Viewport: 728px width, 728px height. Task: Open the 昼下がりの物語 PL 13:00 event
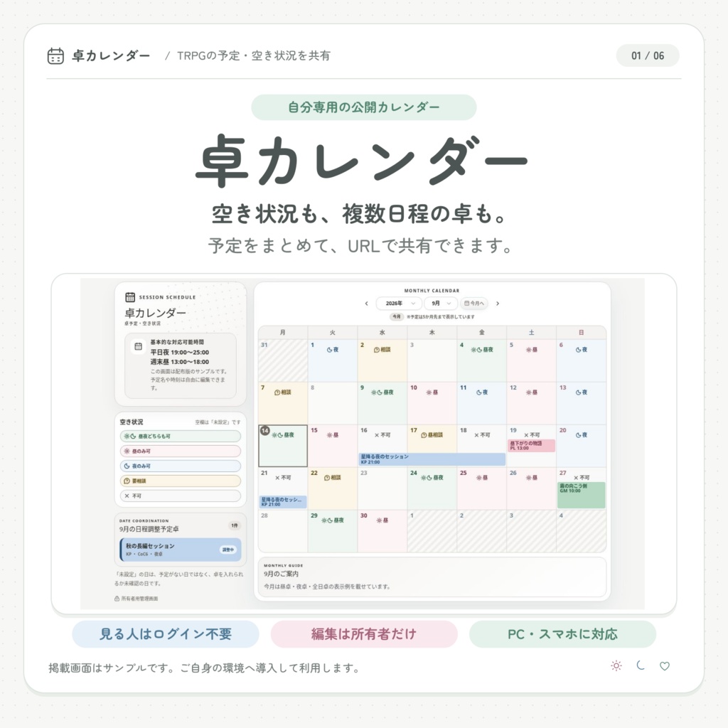[532, 446]
